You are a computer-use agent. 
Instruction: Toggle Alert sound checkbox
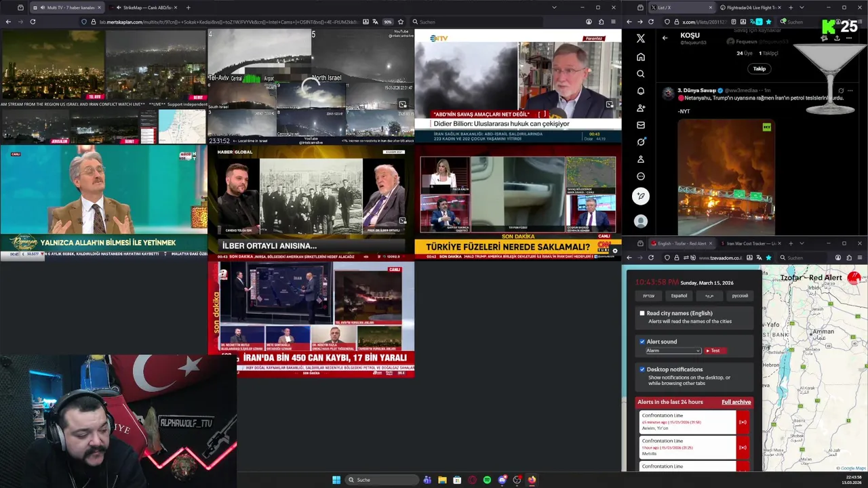642,342
